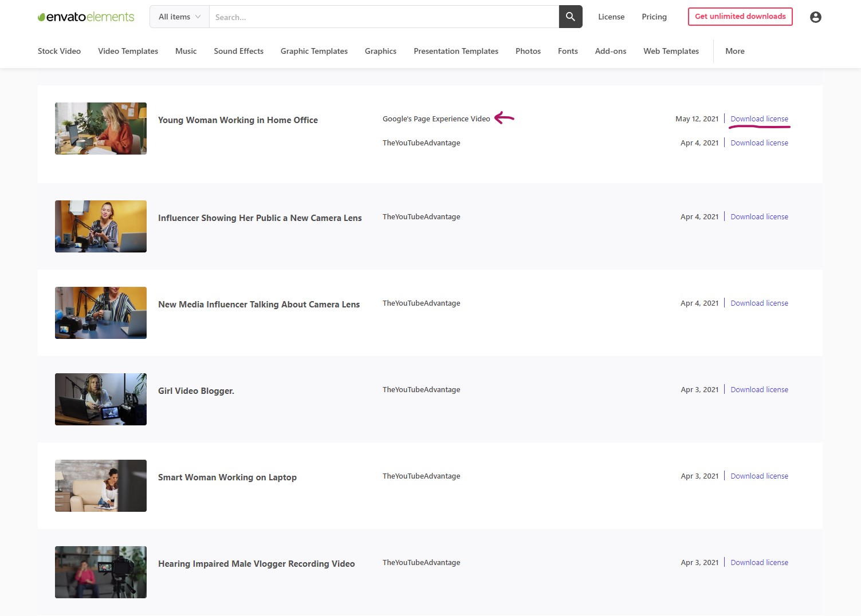Browse the Fonts category
The height and width of the screenshot is (616, 861).
coord(567,51)
